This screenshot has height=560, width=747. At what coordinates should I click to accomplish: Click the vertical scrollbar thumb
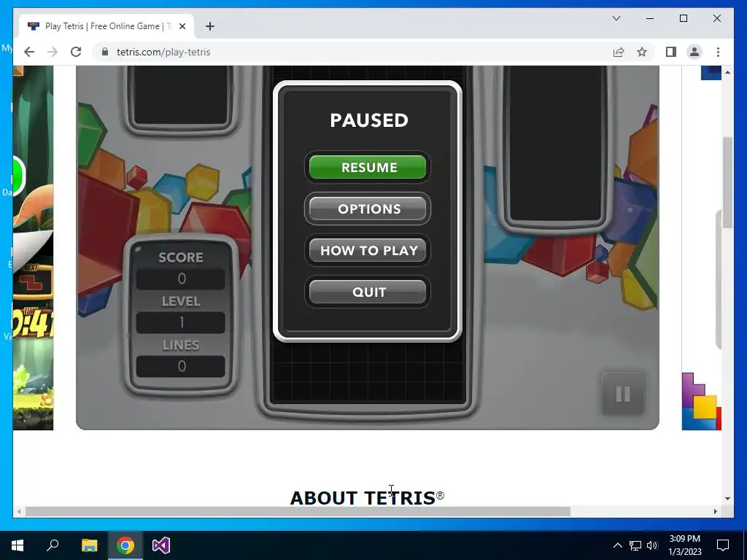point(727,182)
